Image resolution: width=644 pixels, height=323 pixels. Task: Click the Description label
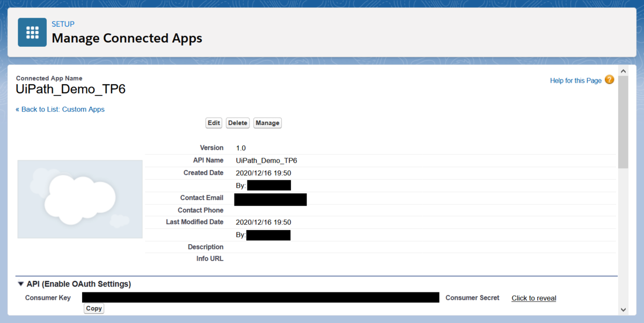pyautogui.click(x=206, y=247)
